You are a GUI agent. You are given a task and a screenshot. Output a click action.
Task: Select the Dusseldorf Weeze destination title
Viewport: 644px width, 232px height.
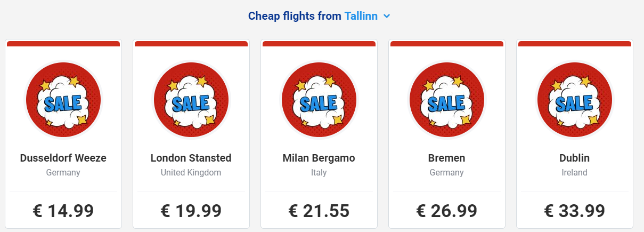tap(63, 158)
